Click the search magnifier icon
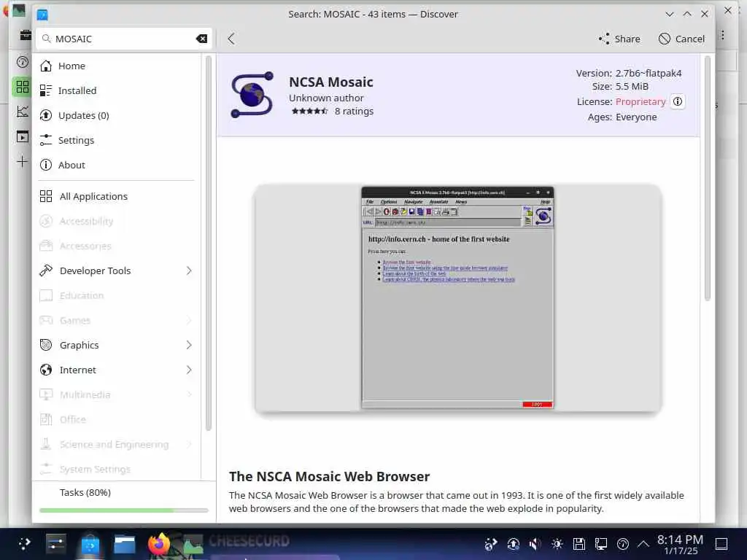 (x=46, y=39)
